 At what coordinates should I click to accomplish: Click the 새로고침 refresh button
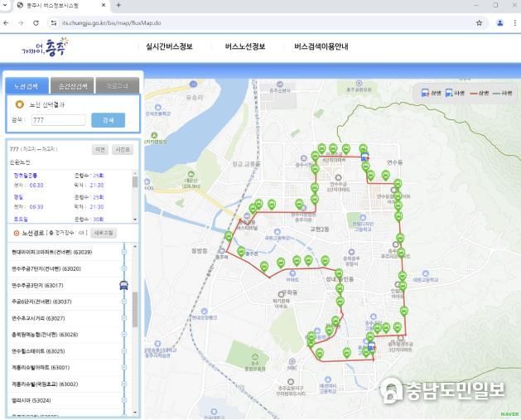pyautogui.click(x=104, y=233)
